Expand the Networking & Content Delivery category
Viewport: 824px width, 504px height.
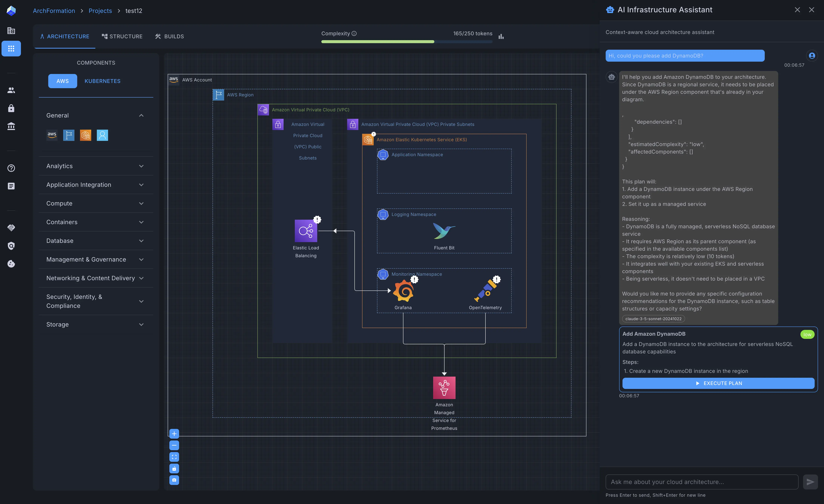click(x=96, y=278)
